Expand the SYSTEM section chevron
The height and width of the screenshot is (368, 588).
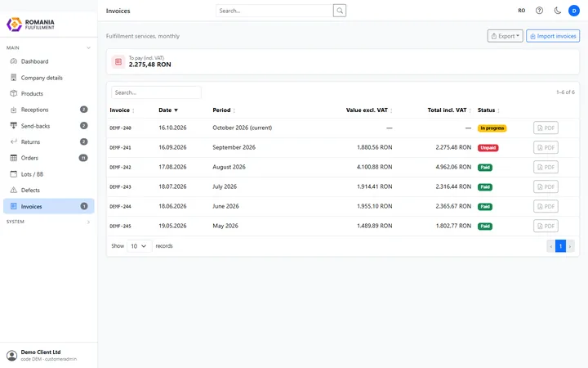tap(88, 222)
